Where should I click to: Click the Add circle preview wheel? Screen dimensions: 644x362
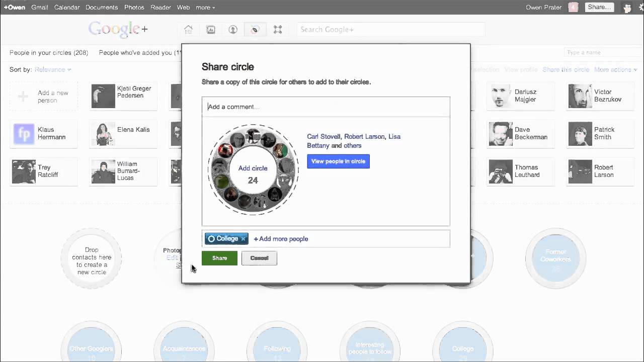(253, 169)
